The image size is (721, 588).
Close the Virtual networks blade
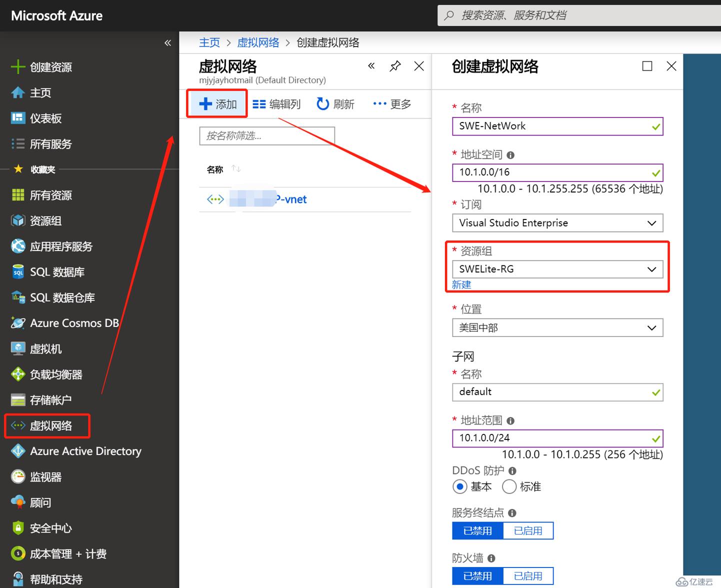(x=419, y=66)
